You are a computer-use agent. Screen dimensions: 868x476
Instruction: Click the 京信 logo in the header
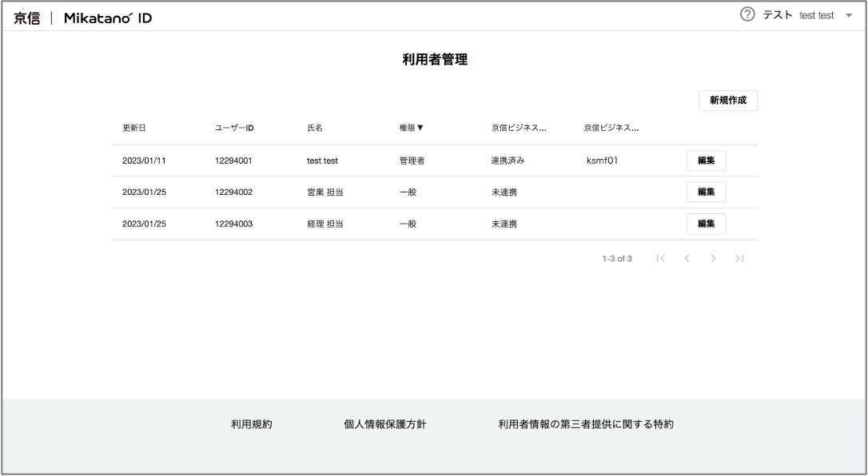[26, 18]
